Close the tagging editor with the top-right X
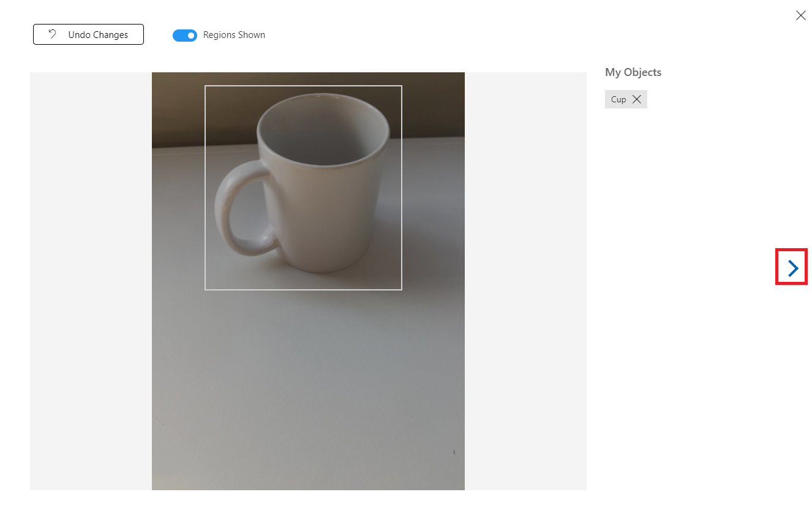 [x=800, y=15]
